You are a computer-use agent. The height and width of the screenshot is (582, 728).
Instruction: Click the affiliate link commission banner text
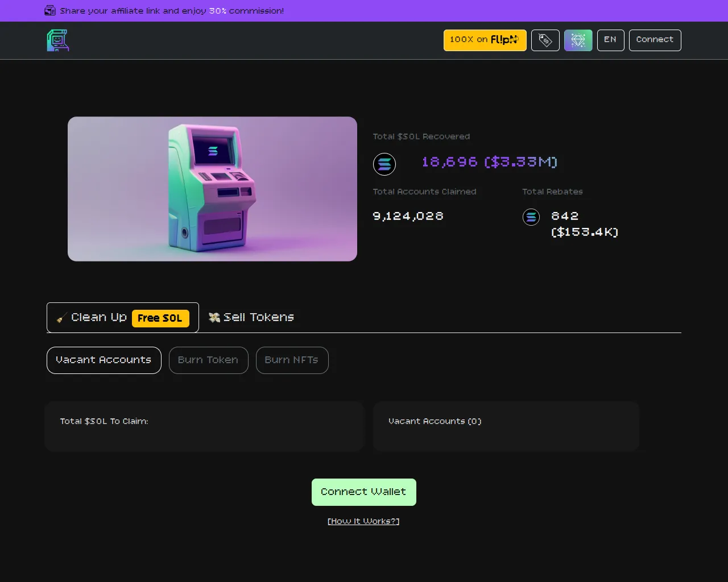coord(172,11)
